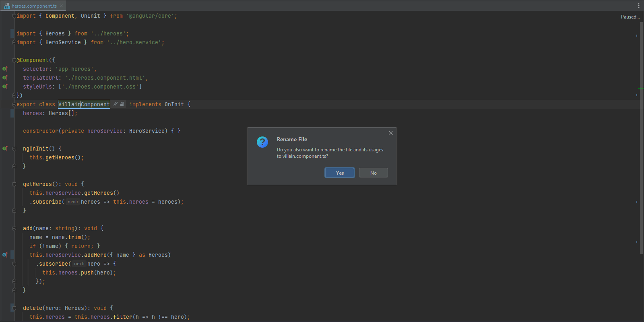644x322 pixels.
Task: Toggle rename-in-comments icon next to VillainComponent
Action: (x=116, y=104)
